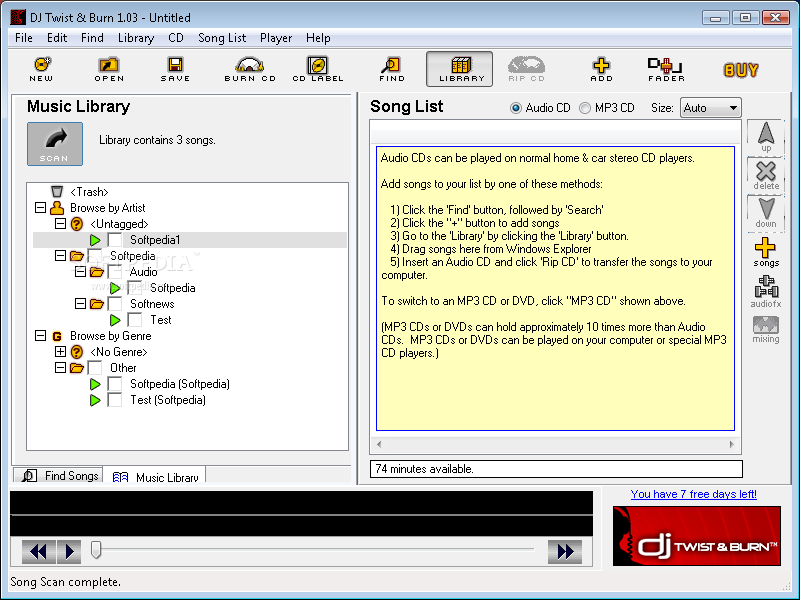Check the Softpedia artist folder checkbox
Viewport: 800px width, 600px height.
tap(95, 256)
